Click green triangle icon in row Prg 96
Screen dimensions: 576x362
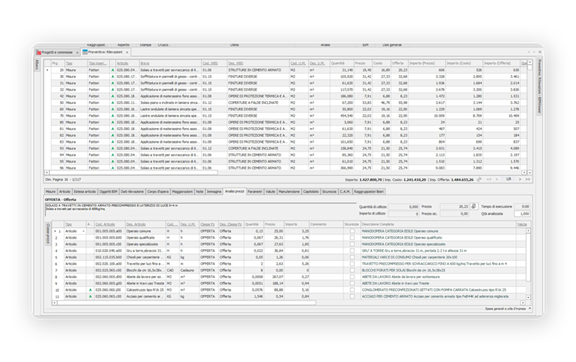pos(113,168)
